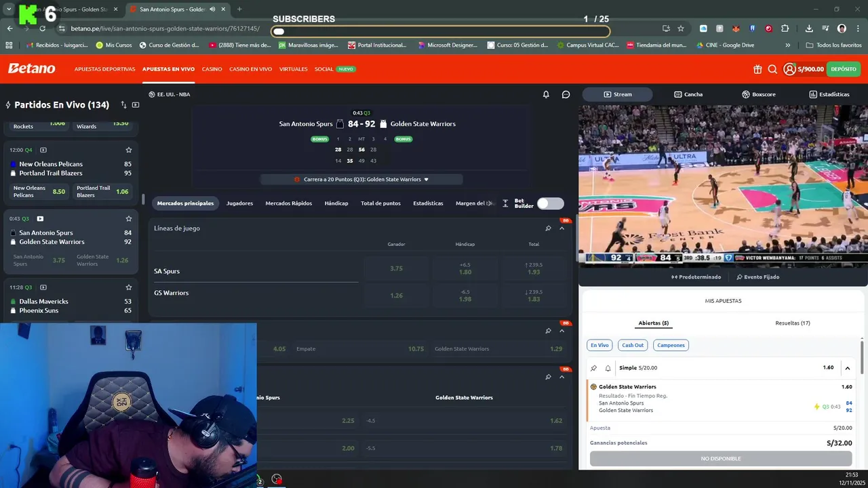Open stream icon on Mavericks match card
868x488 pixels.
point(43,287)
